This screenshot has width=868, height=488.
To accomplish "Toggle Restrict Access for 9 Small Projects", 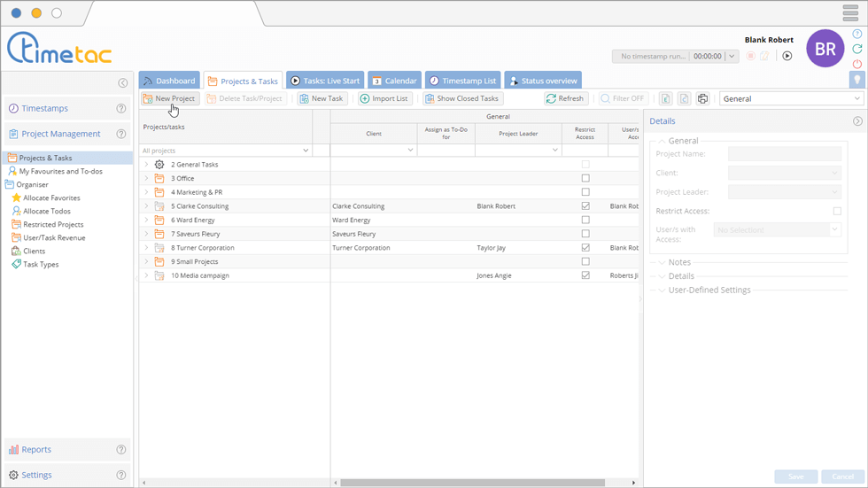I will [x=585, y=261].
